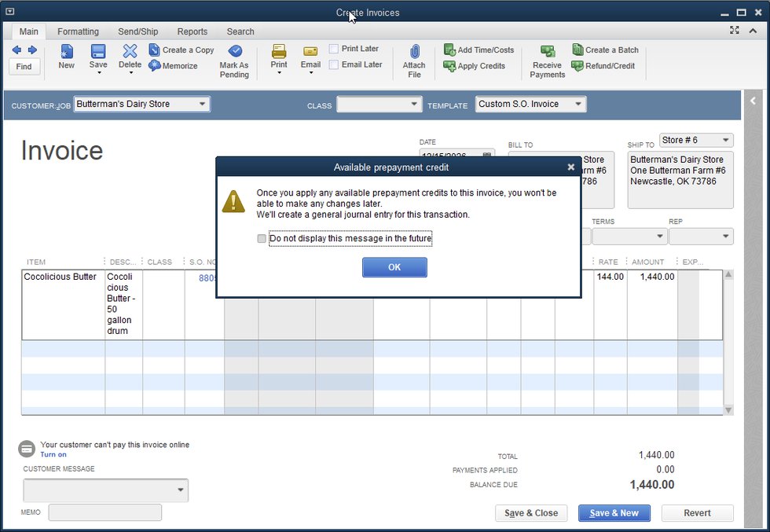770x532 pixels.
Task: Tick the Email Later checkbox
Action: click(334, 65)
